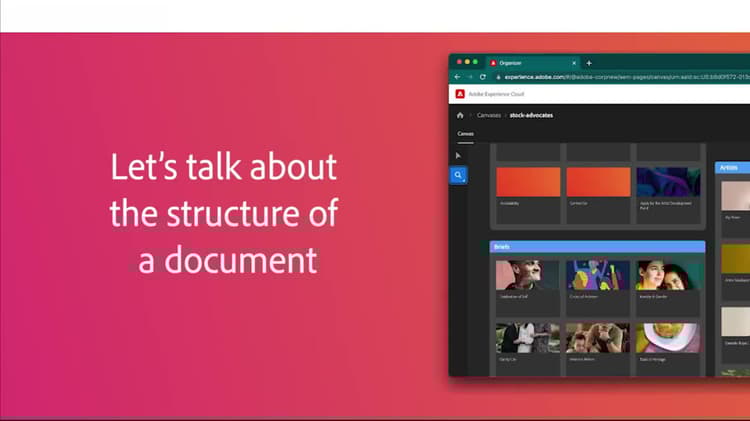The width and height of the screenshot is (750, 421).
Task: Select the arrow pointer tool in the canvas sidebar
Action: pyautogui.click(x=458, y=155)
